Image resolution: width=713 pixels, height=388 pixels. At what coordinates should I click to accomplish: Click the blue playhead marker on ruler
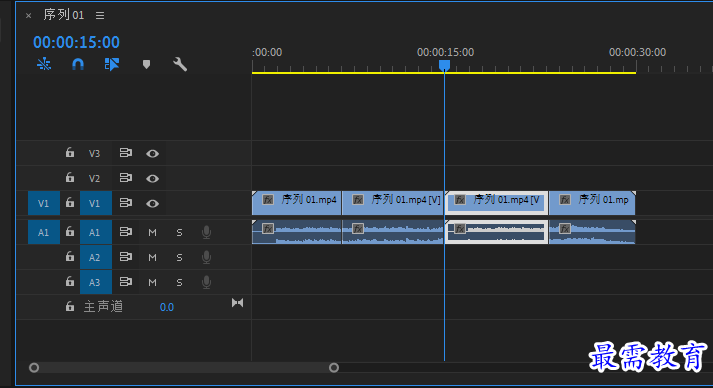(444, 66)
